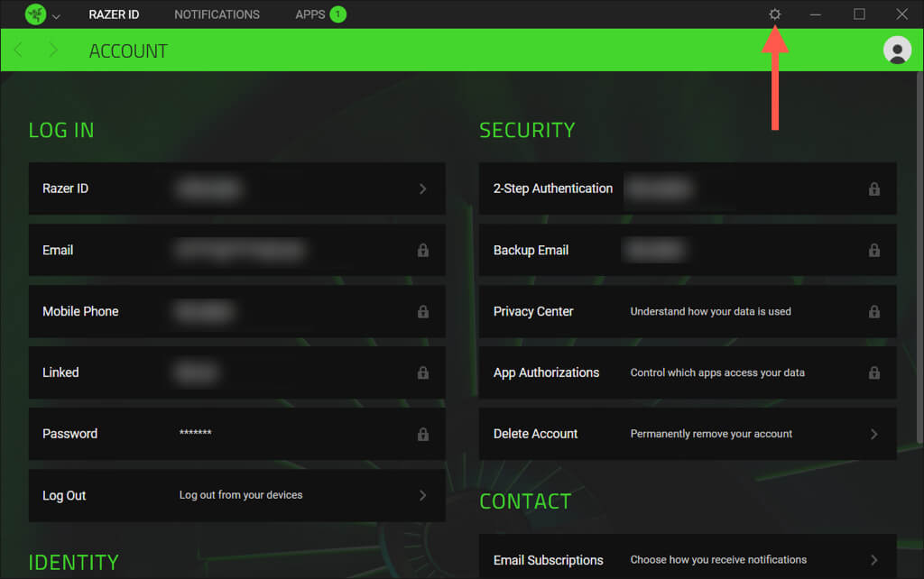This screenshot has width=924, height=579.
Task: Click the forward navigation arrow
Action: click(53, 51)
